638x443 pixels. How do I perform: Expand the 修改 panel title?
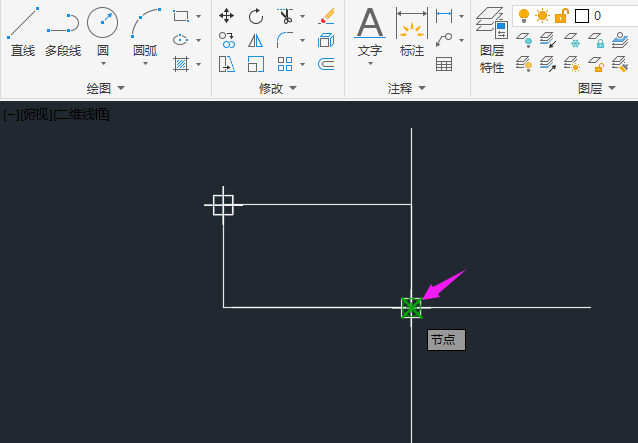tap(278, 88)
